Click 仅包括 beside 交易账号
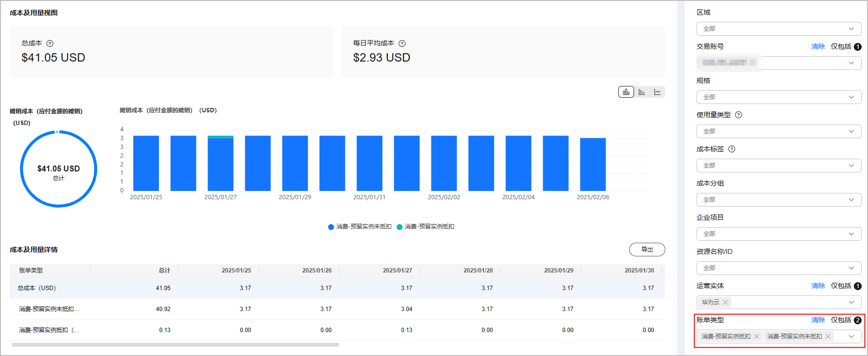 click(x=841, y=46)
